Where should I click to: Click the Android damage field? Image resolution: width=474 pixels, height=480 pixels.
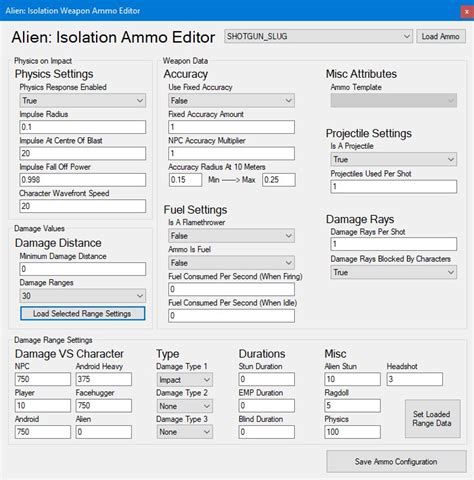click(43, 432)
